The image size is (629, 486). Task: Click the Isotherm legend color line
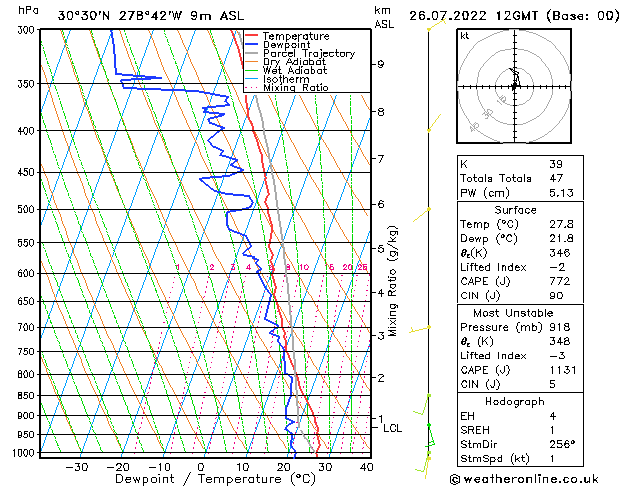[x=252, y=79]
